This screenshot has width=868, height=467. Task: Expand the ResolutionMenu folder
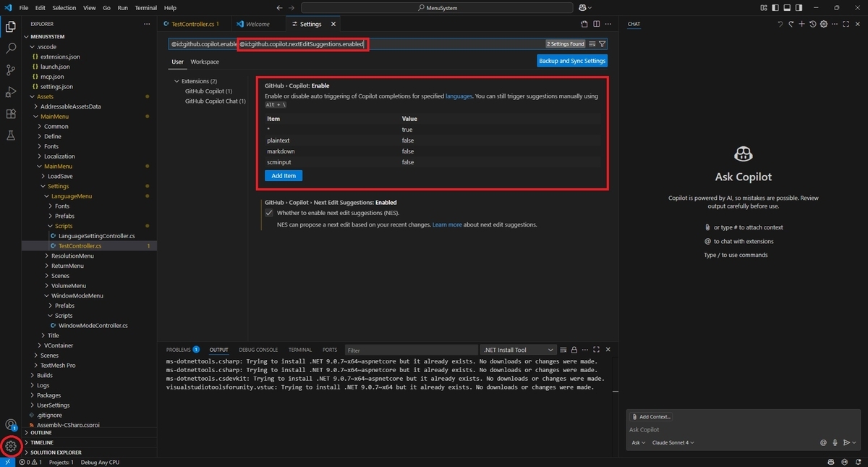click(x=72, y=256)
